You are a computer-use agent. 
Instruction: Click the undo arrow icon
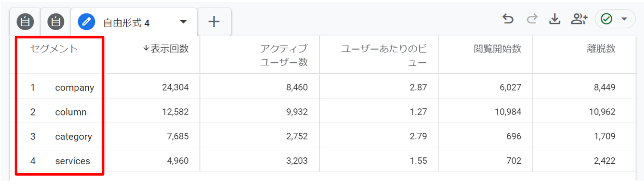[x=508, y=19]
